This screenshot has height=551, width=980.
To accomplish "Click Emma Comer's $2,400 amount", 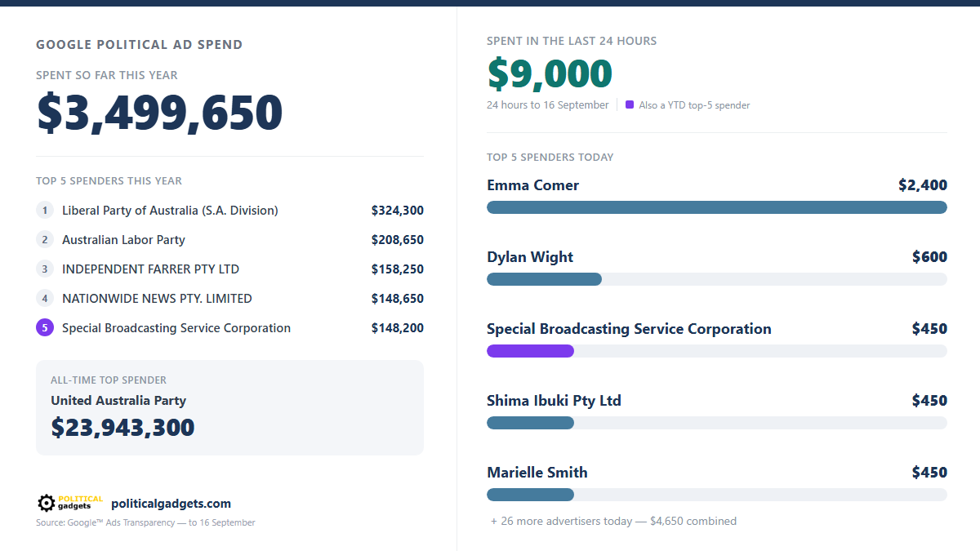I will pos(923,185).
